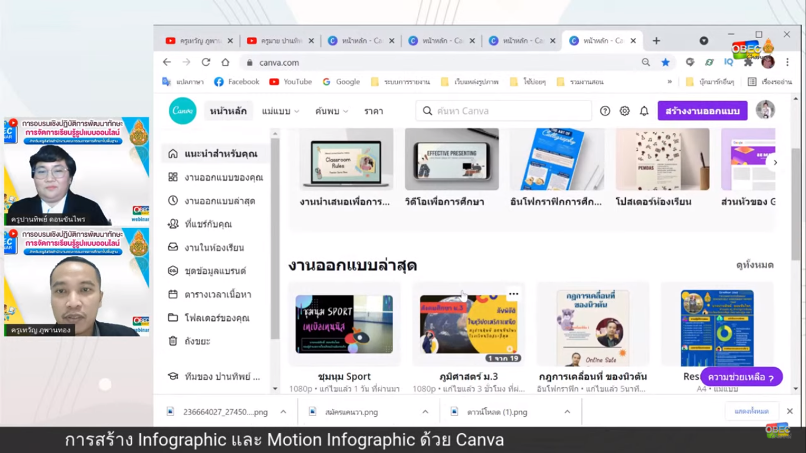Open more options on ภูมิศาสตร์ ม.3 design
The image size is (806, 453).
(514, 294)
